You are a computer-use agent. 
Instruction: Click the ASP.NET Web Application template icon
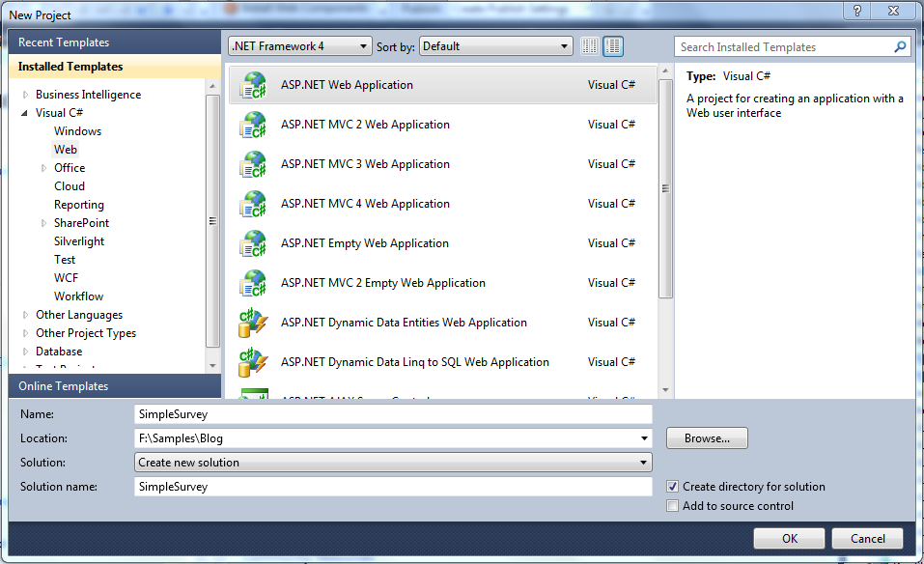(x=253, y=85)
